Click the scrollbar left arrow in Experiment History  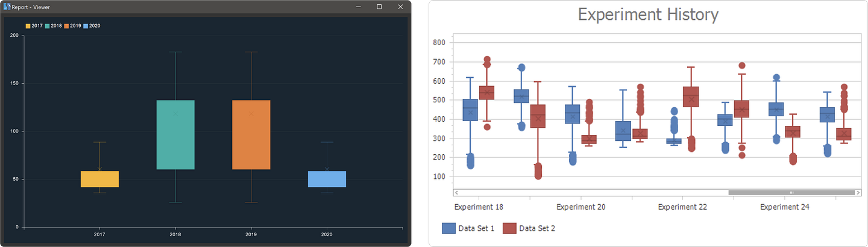coord(457,193)
